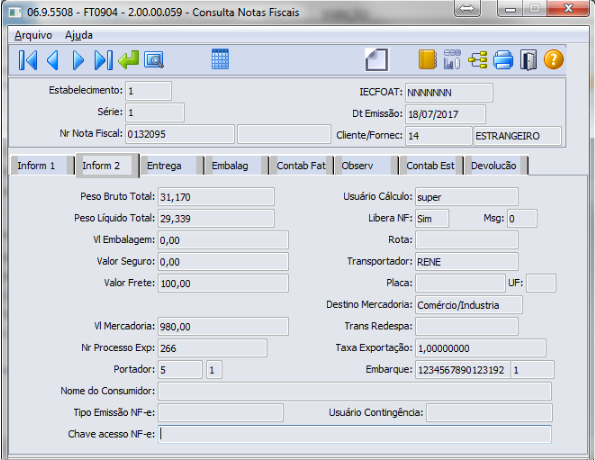Click the Peso Bruto Total field

tap(216, 197)
